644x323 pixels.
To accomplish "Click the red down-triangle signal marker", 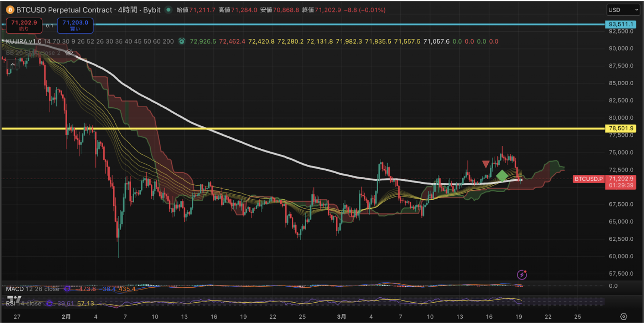I will pos(485,164).
